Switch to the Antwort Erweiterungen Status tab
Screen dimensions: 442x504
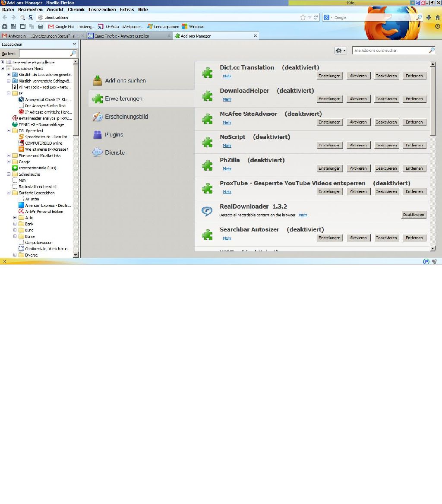(43, 36)
